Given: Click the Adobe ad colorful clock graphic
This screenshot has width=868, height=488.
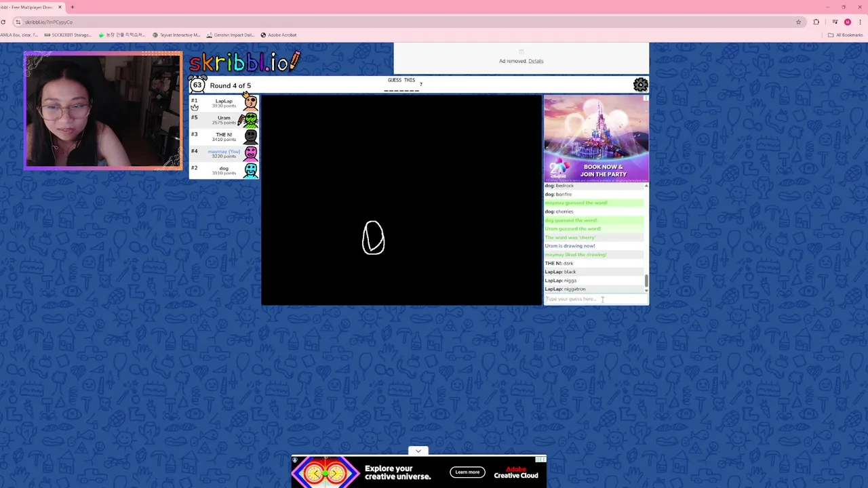Looking at the screenshot, I should (325, 472).
